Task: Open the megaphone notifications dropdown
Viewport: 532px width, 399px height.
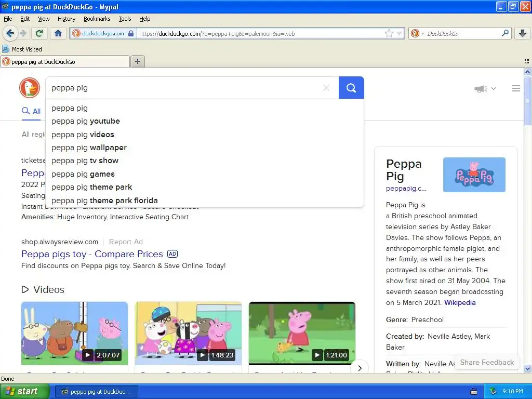Action: tap(485, 89)
